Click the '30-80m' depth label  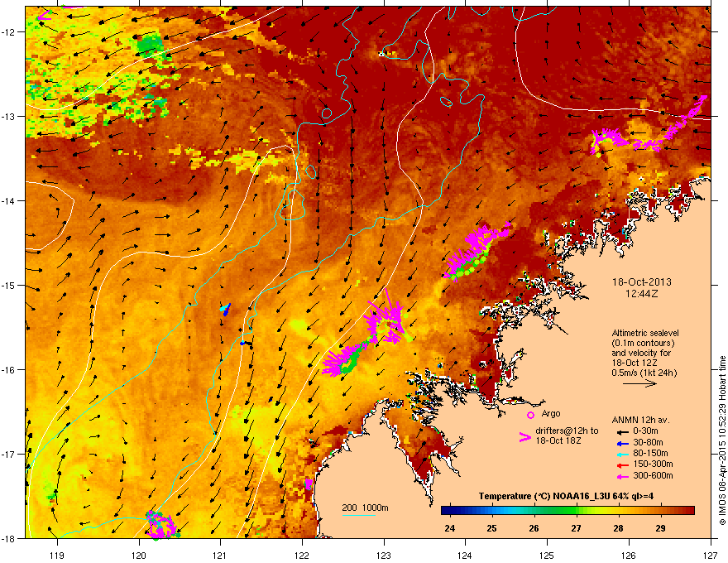(648, 442)
